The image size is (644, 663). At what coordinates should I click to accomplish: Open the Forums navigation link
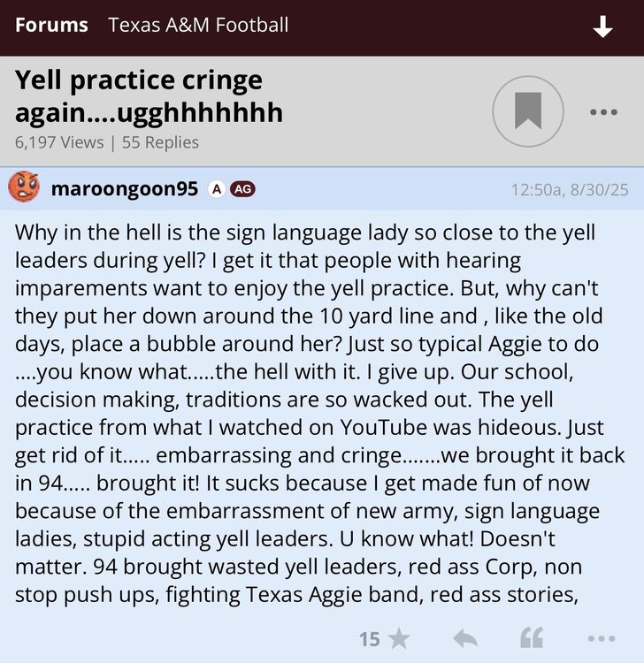(x=51, y=25)
